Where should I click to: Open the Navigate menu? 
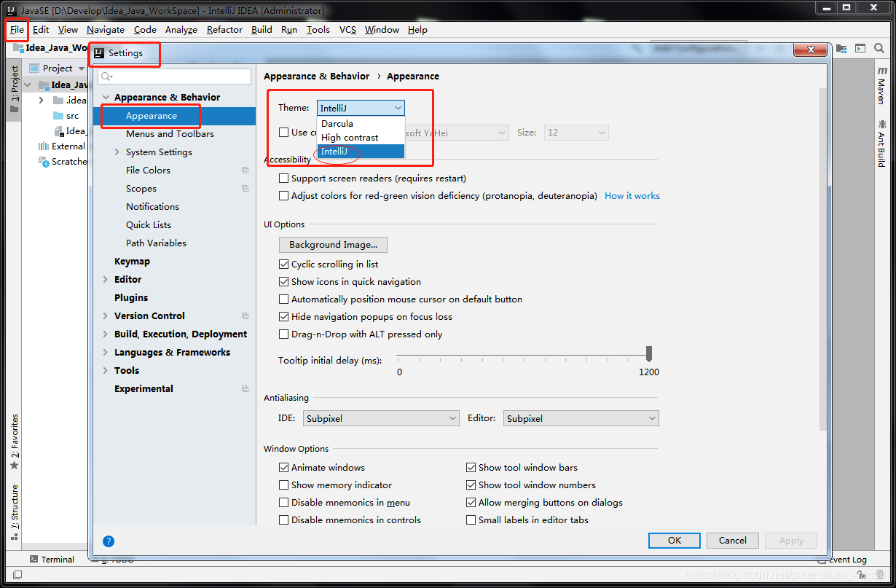(x=106, y=30)
